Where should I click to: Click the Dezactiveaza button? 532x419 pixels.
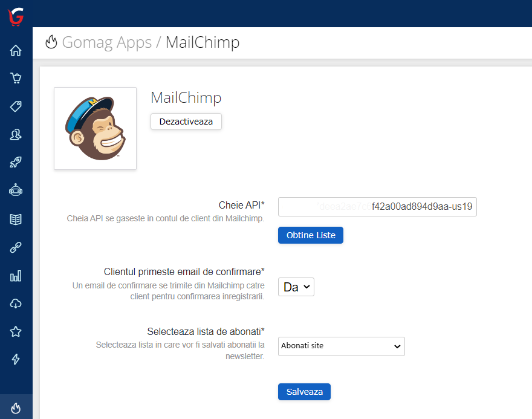(x=186, y=122)
